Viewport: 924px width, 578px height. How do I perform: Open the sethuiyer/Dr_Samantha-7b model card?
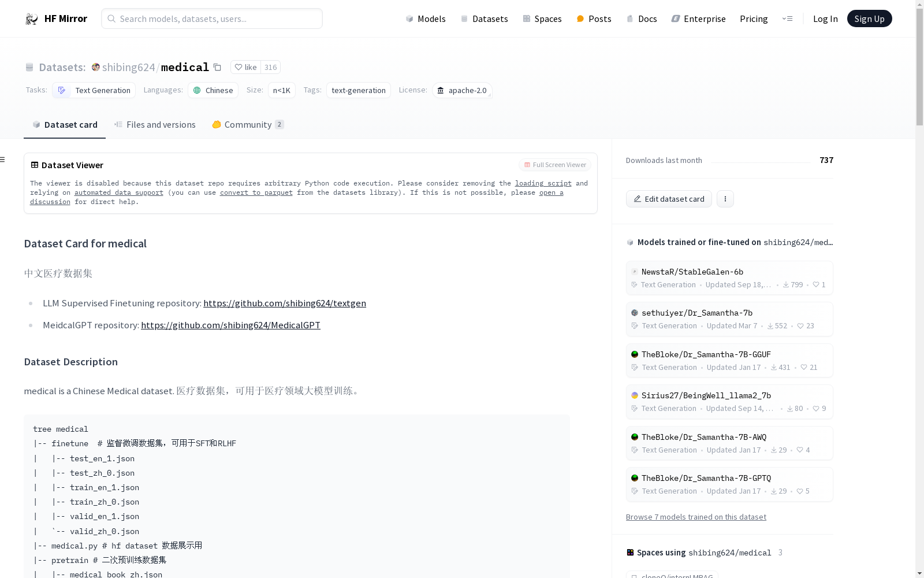point(729,319)
